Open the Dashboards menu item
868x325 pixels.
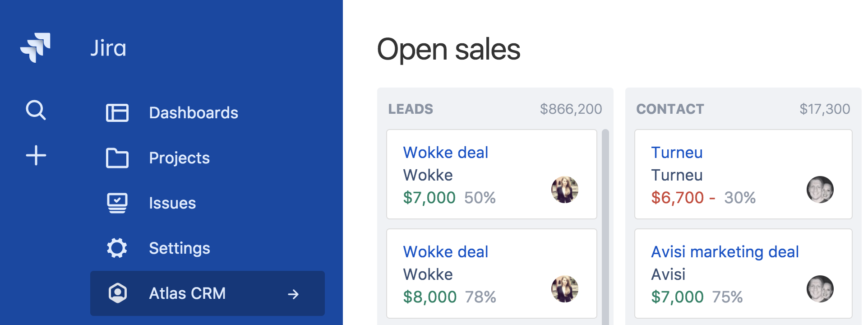[x=194, y=113]
